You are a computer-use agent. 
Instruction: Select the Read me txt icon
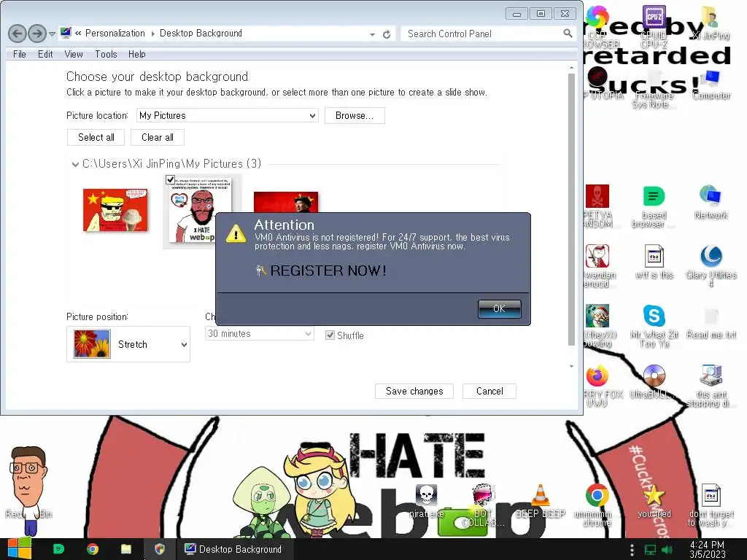[x=711, y=322]
